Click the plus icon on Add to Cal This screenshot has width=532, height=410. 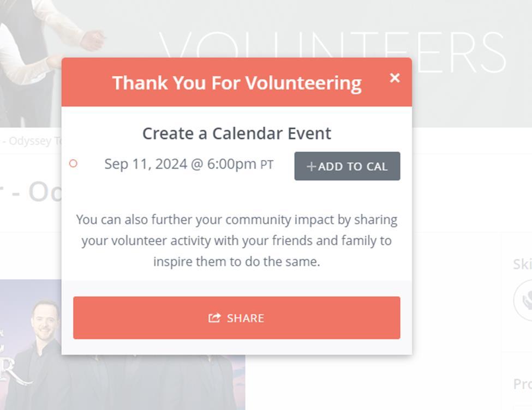[311, 166]
